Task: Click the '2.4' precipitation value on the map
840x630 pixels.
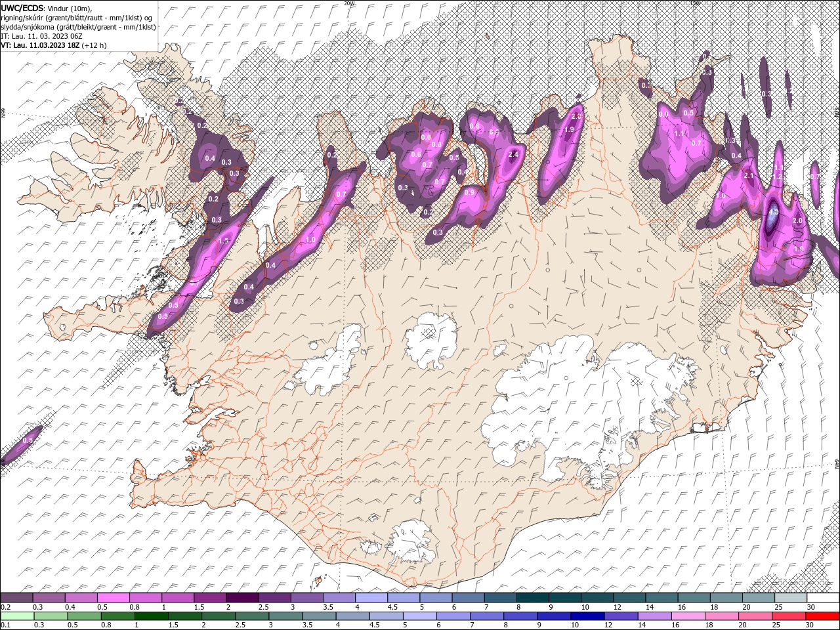Action: (x=513, y=155)
